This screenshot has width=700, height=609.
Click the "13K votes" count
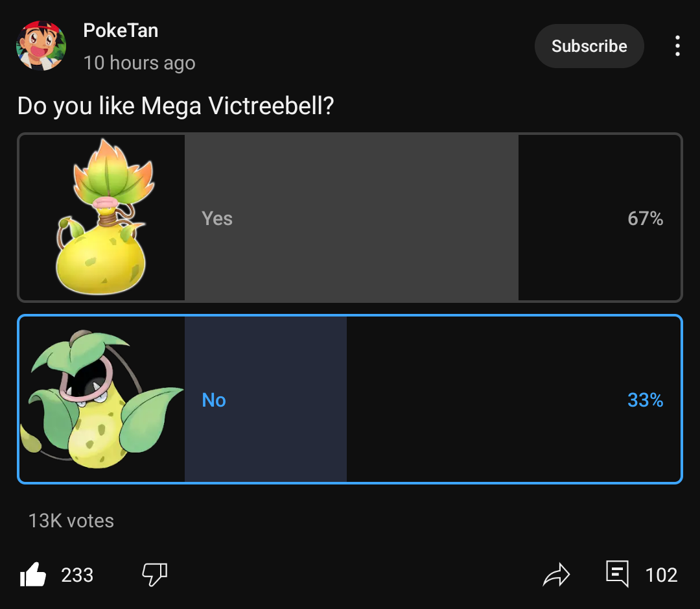[x=71, y=521]
